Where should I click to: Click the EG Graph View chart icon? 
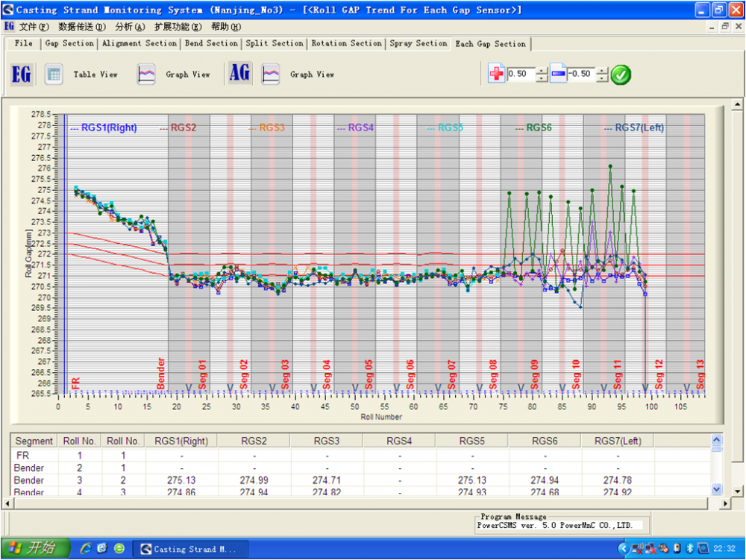coord(146,75)
